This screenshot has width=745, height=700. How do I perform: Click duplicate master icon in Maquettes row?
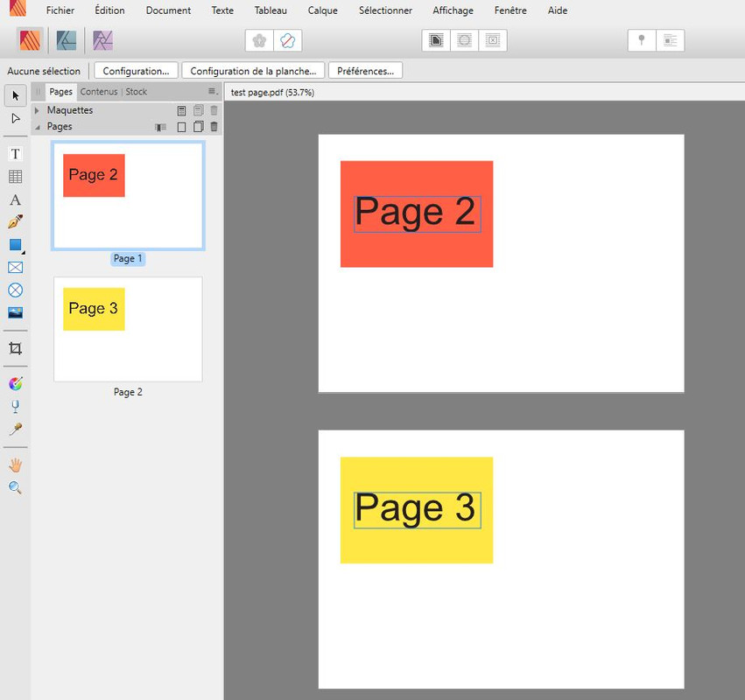coord(198,110)
